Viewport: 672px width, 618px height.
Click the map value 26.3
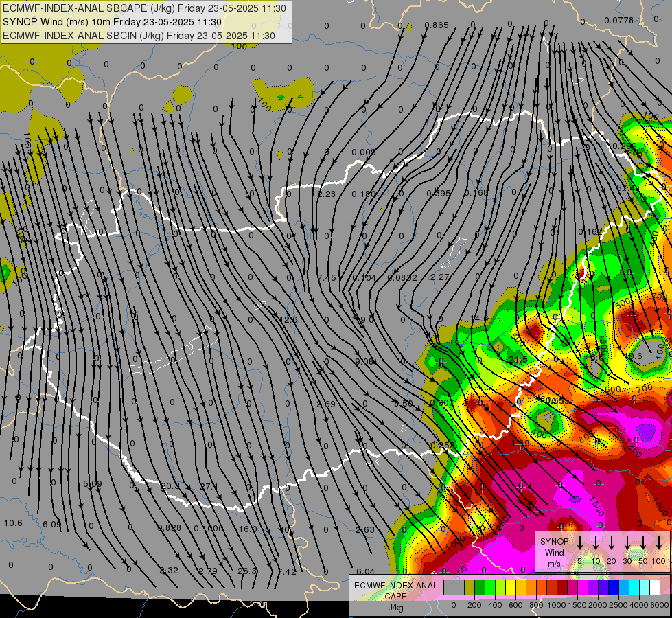tap(247, 571)
